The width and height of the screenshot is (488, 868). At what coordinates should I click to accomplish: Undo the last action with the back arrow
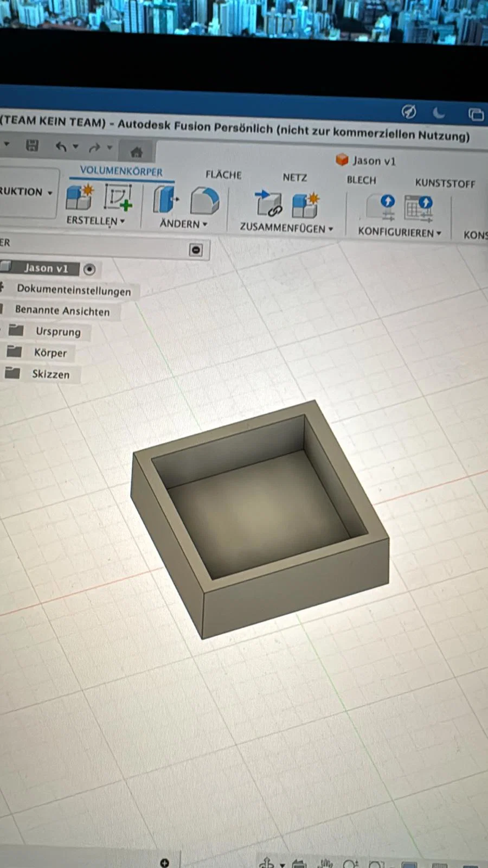pyautogui.click(x=61, y=146)
